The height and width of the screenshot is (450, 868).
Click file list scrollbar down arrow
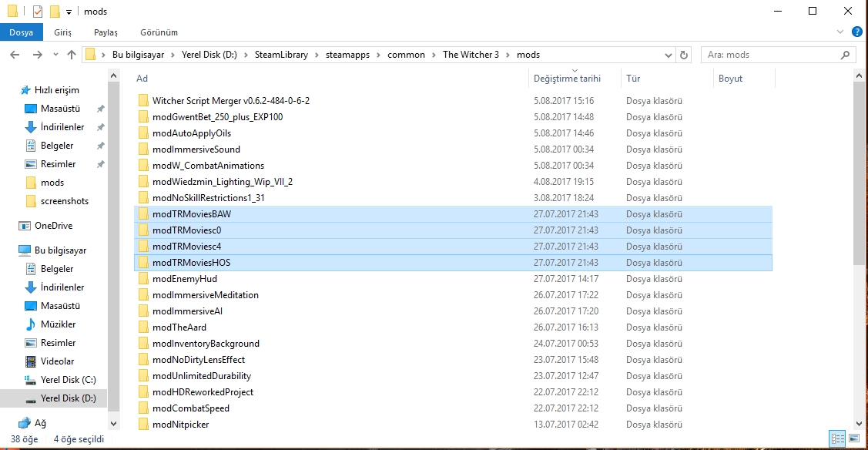click(859, 424)
